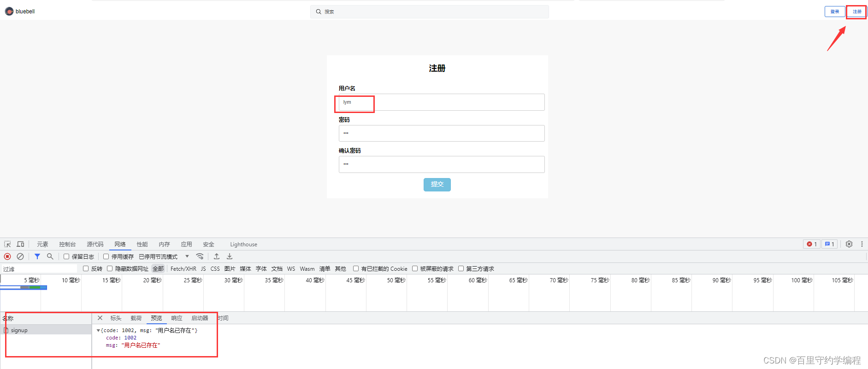Switch to the Sources tab
Viewport: 868px width, 369px height.
(95, 244)
